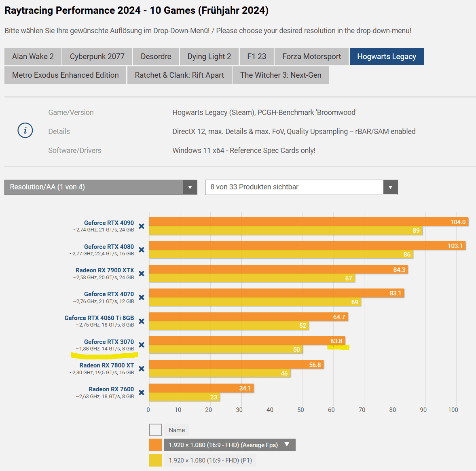Click the Geforce RTX 4070 product name
This screenshot has width=476, height=471.
[109, 294]
